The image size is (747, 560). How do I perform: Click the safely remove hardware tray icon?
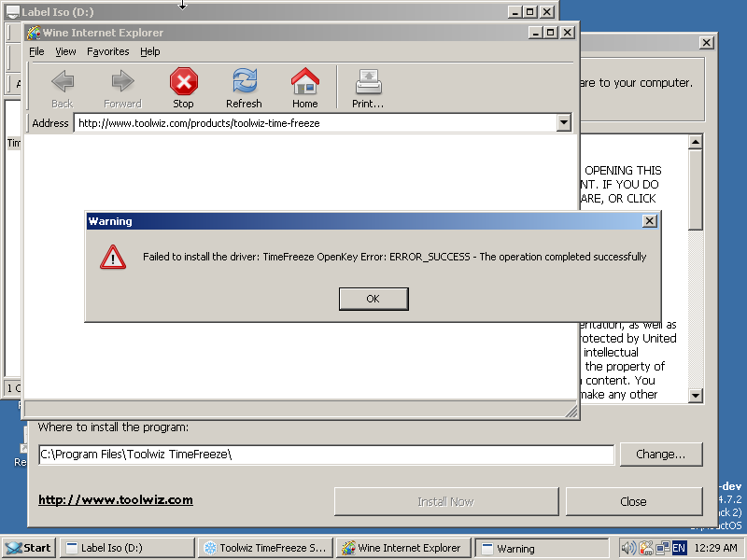click(645, 548)
